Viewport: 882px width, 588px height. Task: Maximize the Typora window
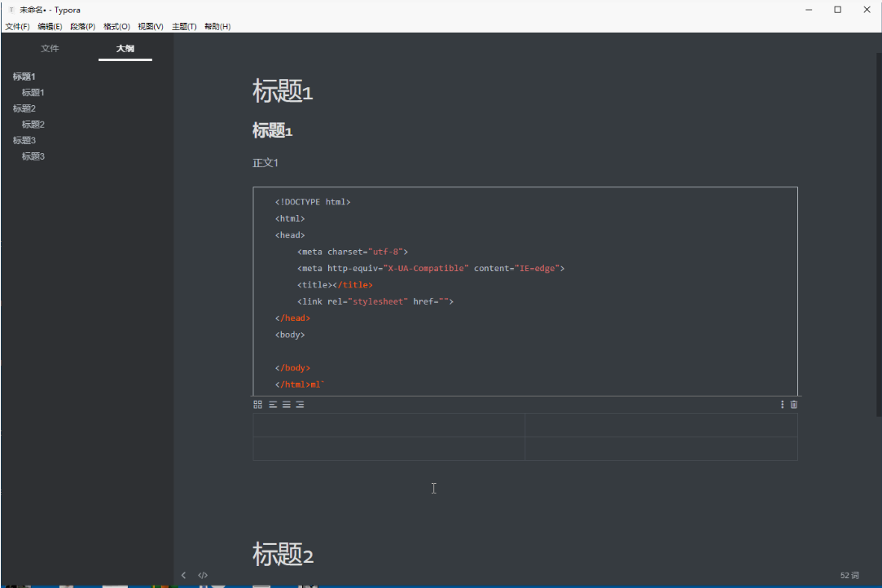[x=837, y=10]
